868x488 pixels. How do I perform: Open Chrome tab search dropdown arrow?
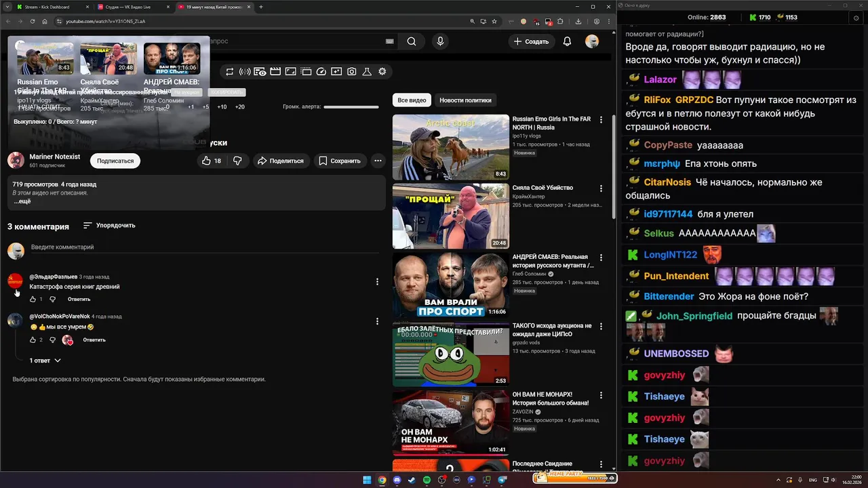tap(7, 7)
